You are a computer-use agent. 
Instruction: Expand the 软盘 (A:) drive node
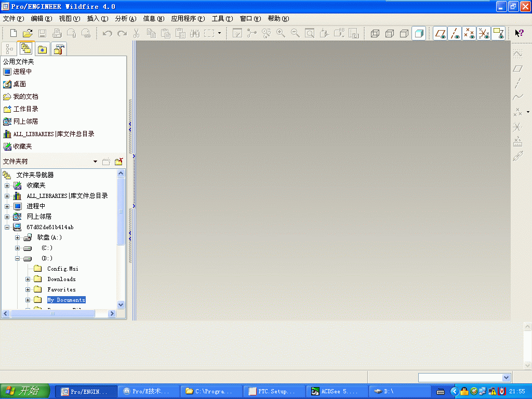click(x=17, y=237)
